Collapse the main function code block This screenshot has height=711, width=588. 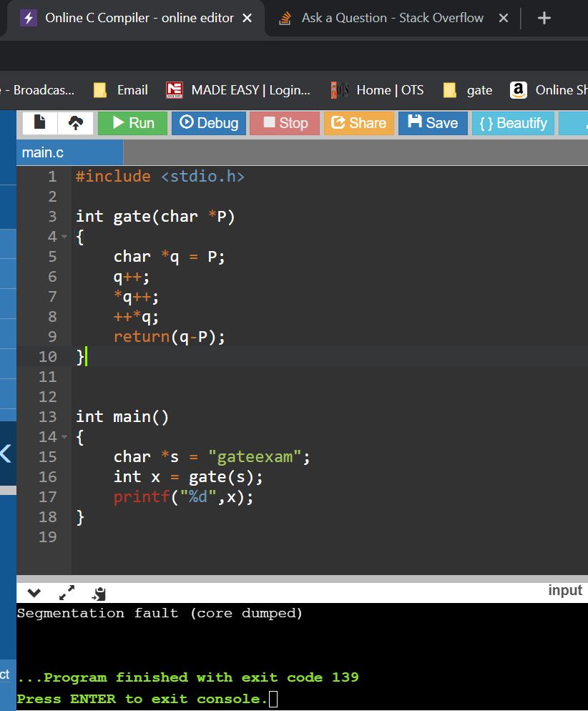click(63, 436)
